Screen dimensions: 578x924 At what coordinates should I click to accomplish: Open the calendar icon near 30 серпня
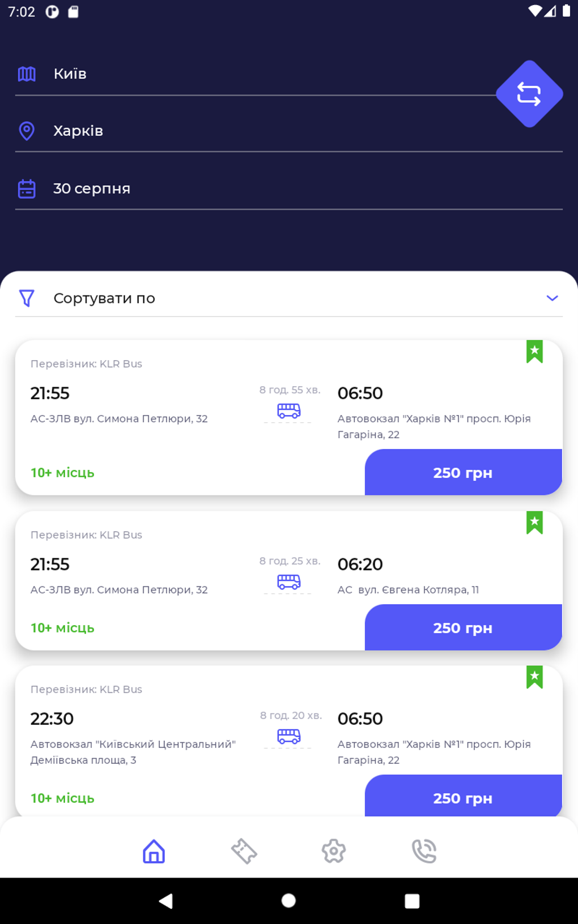coord(26,188)
